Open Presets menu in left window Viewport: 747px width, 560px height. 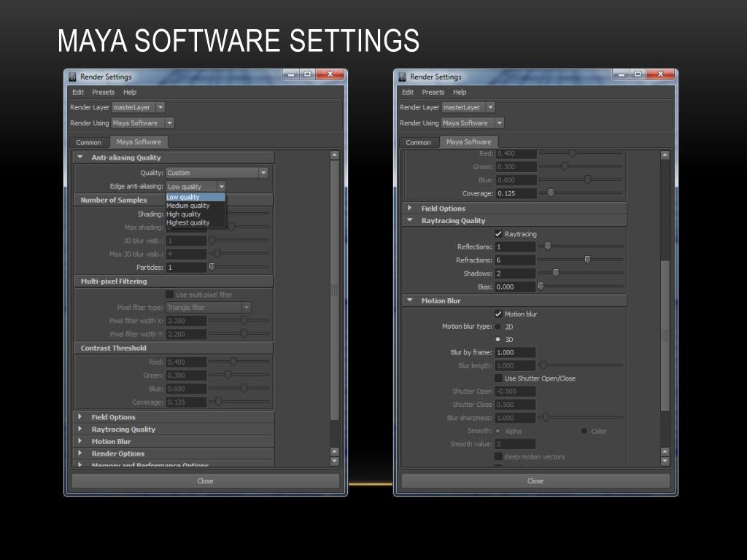(x=104, y=92)
